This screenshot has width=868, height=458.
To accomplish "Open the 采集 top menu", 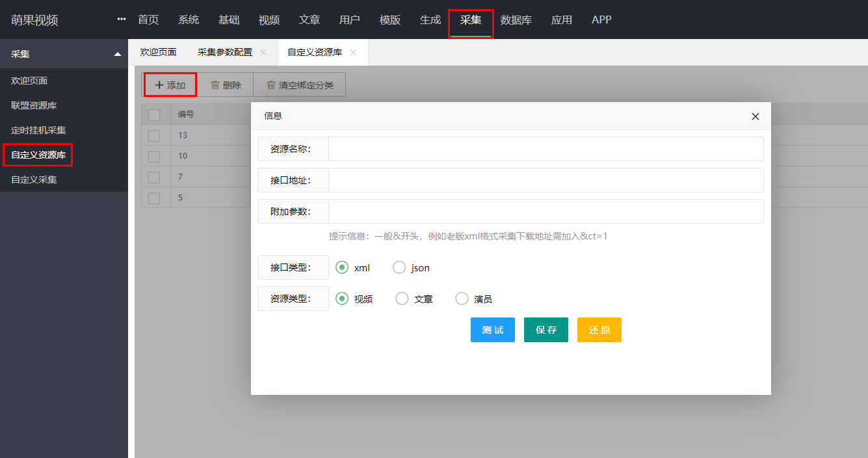I will [x=471, y=20].
